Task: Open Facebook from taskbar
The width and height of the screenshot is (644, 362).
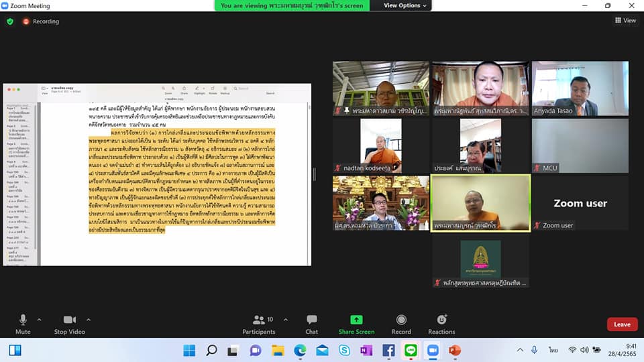Action: 388,351
